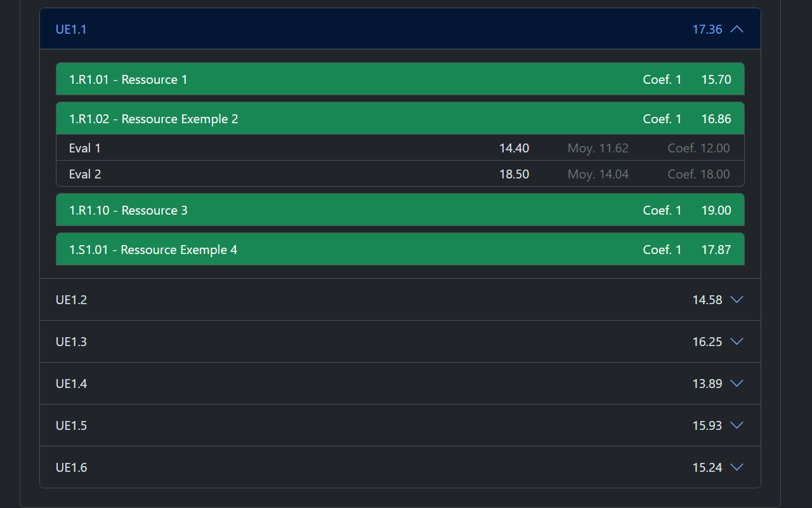Click the down chevron beside 13.89

(737, 384)
